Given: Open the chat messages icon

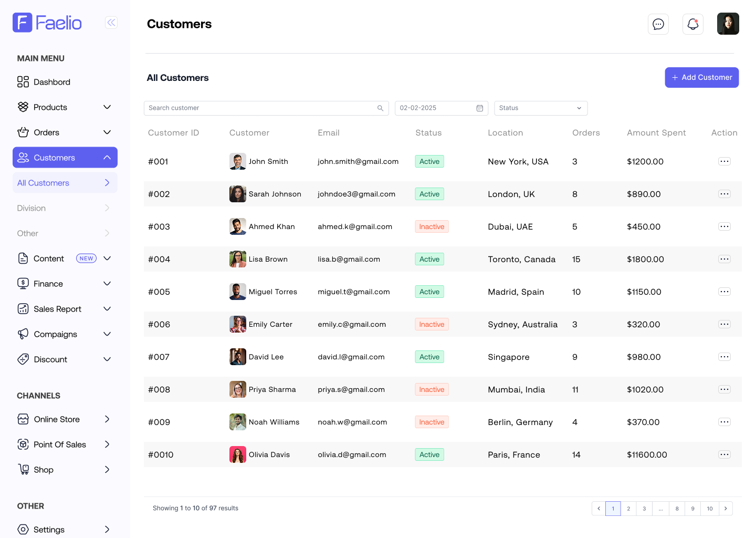Looking at the screenshot, I should click(x=658, y=24).
